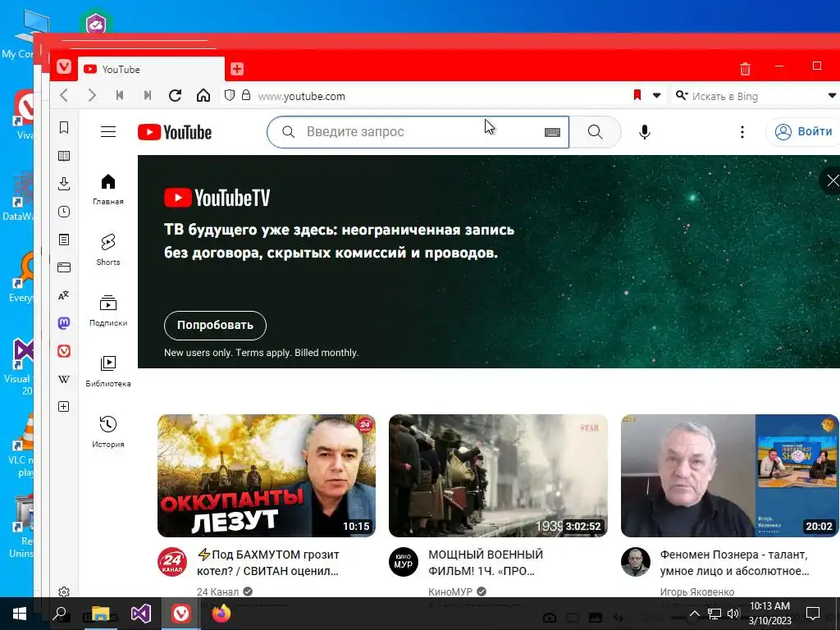Click the taskbar search magnifier
The width and height of the screenshot is (840, 630).
coord(60,614)
